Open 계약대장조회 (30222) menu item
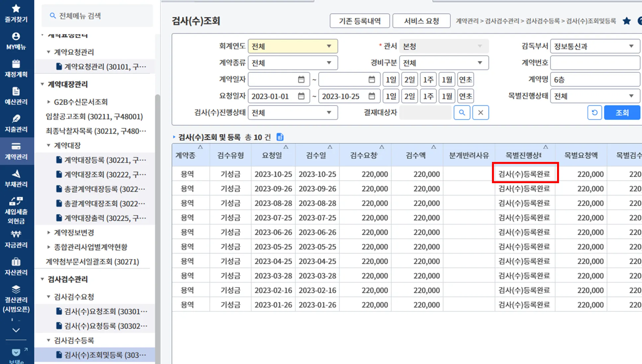 click(105, 175)
